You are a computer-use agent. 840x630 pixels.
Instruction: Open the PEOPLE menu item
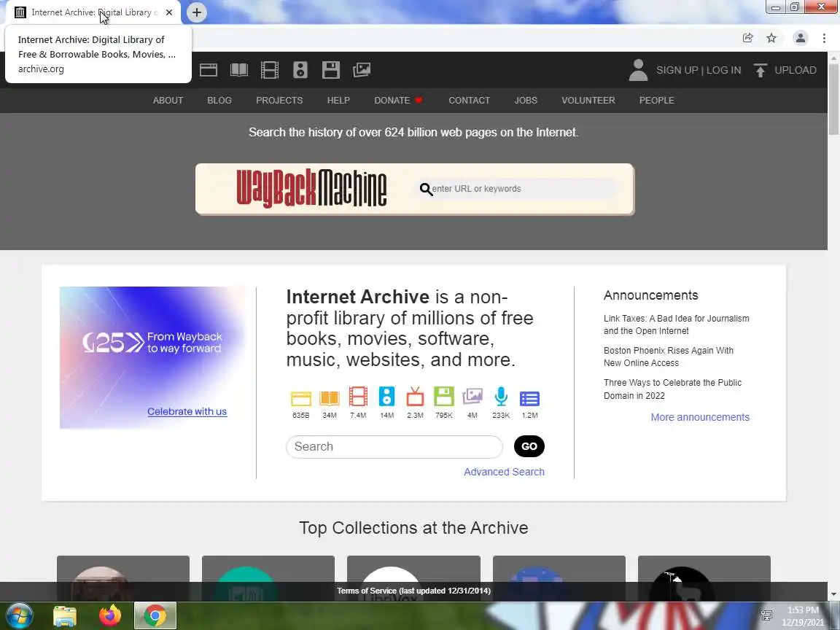pyautogui.click(x=656, y=100)
